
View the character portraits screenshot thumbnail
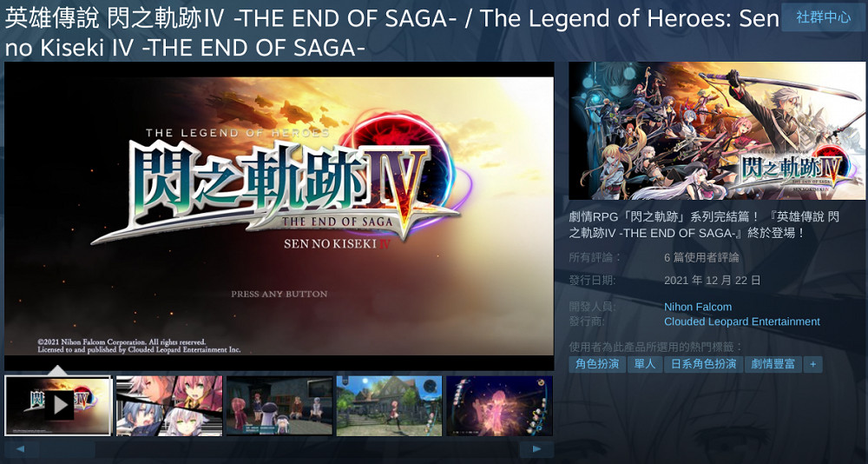[x=169, y=405]
